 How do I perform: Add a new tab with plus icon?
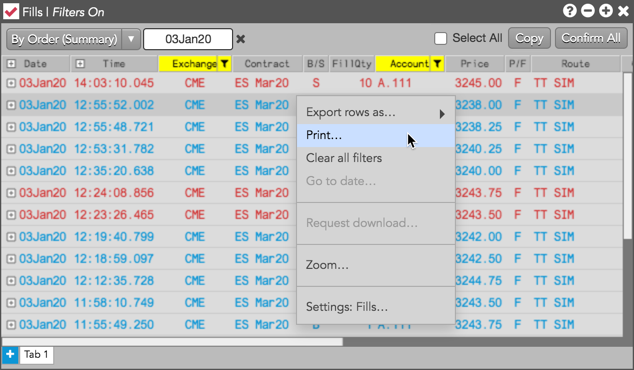(10, 355)
